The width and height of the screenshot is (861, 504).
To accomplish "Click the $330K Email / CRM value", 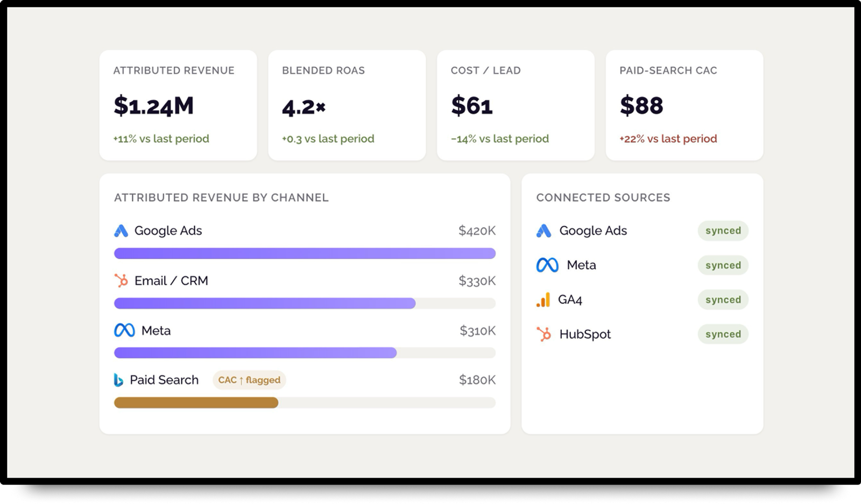I will pyautogui.click(x=477, y=281).
